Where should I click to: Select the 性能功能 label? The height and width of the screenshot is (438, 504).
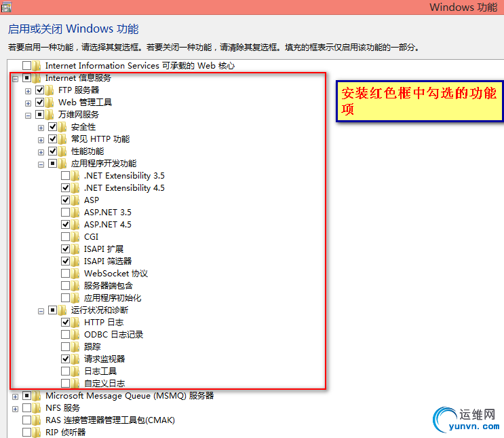pos(88,151)
